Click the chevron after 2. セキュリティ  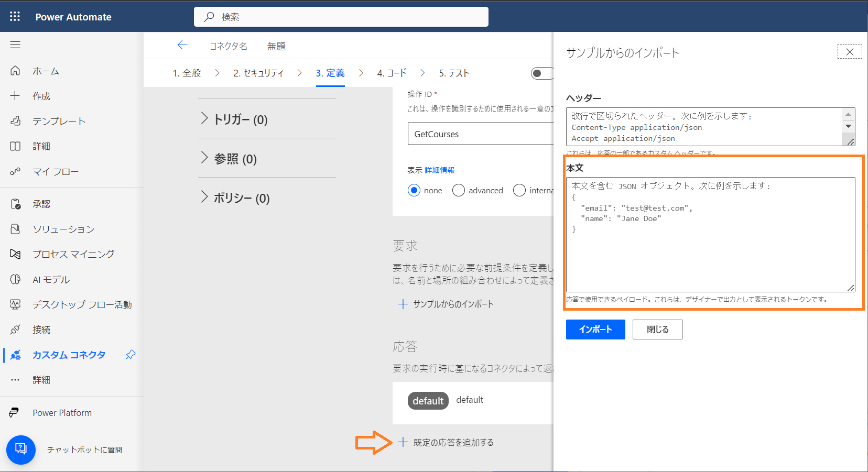(x=300, y=73)
